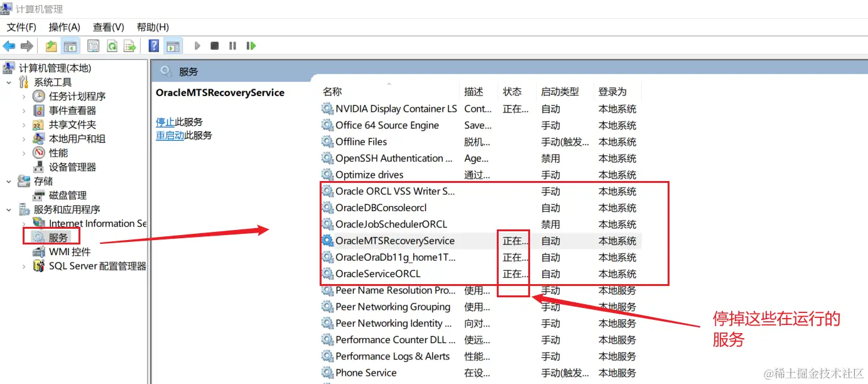The height and width of the screenshot is (384, 868).
Task: Sort services by the 名称 column header
Action: pyautogui.click(x=332, y=92)
